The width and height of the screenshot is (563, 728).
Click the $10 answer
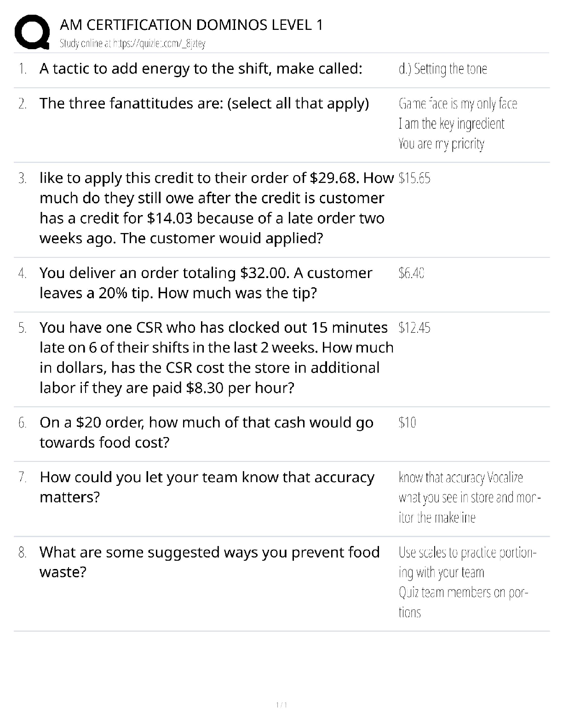click(x=407, y=423)
